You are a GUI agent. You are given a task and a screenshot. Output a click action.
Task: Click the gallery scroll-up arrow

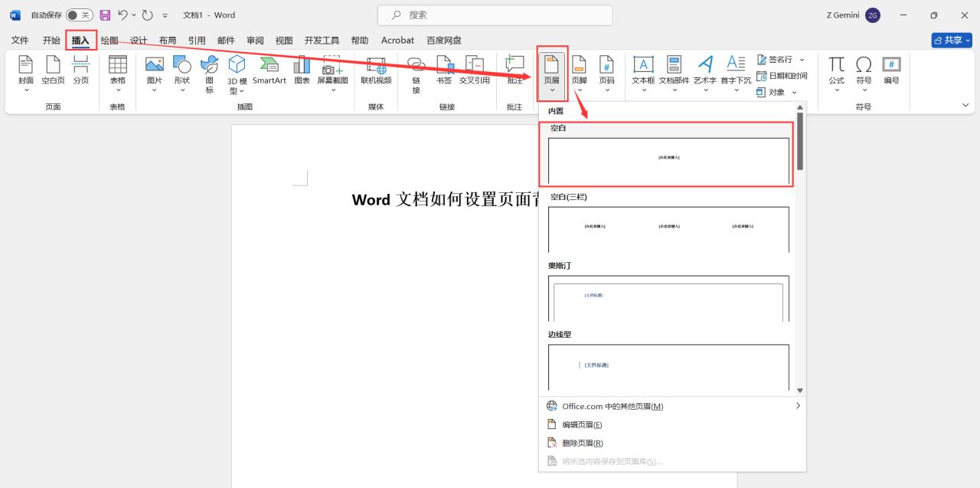(800, 107)
